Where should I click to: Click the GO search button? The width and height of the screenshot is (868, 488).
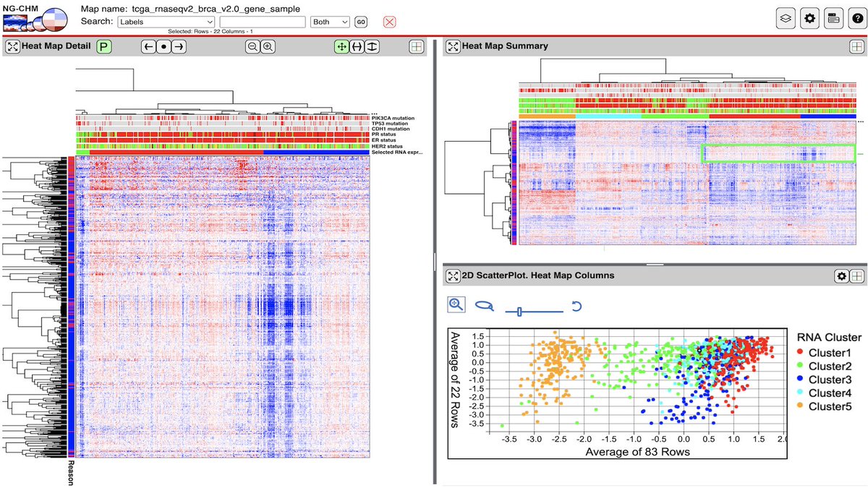[360, 22]
